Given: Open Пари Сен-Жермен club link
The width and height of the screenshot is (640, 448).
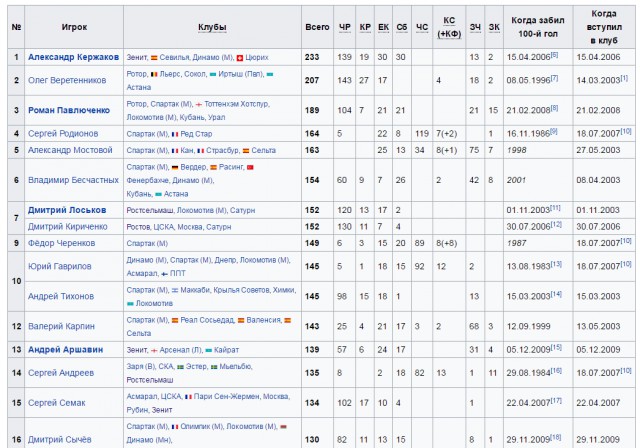Looking at the screenshot, I should coord(226,397).
